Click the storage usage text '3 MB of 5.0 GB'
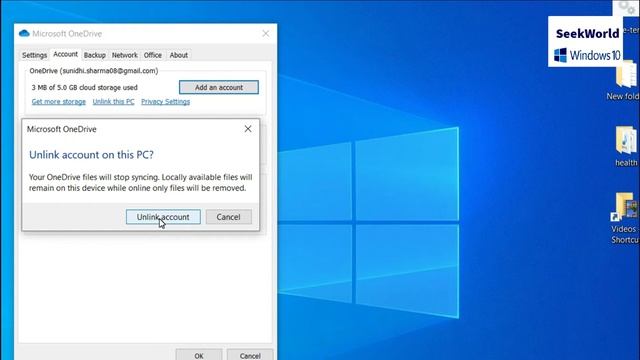640x360 pixels. [84, 87]
